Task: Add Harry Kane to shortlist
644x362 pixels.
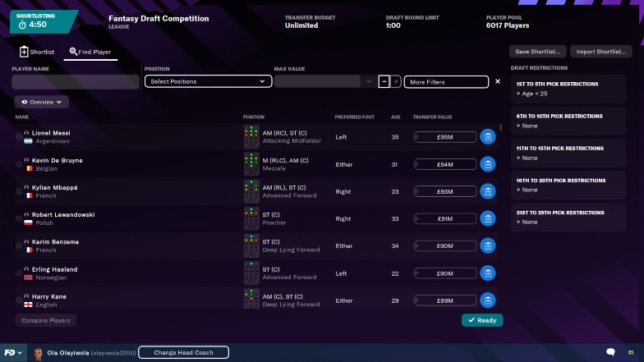Action: (x=488, y=300)
